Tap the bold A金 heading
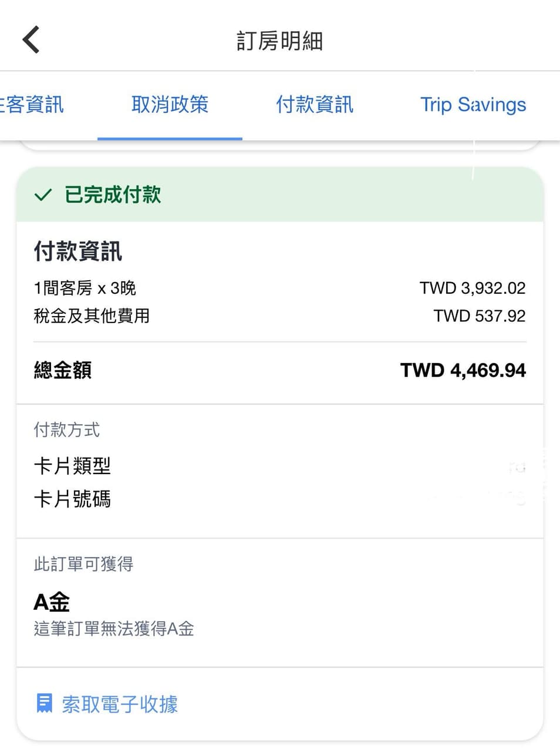 [x=52, y=602]
